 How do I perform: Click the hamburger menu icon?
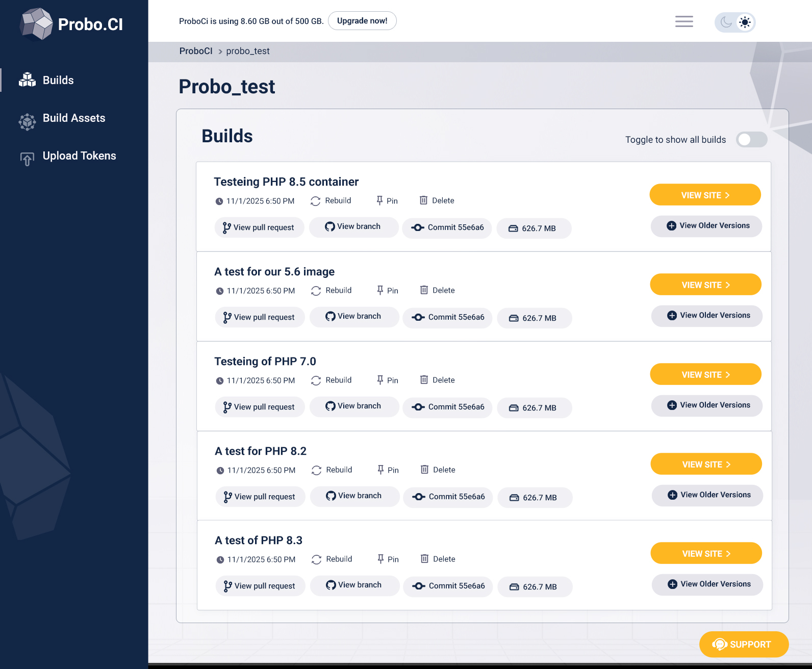pos(684,21)
